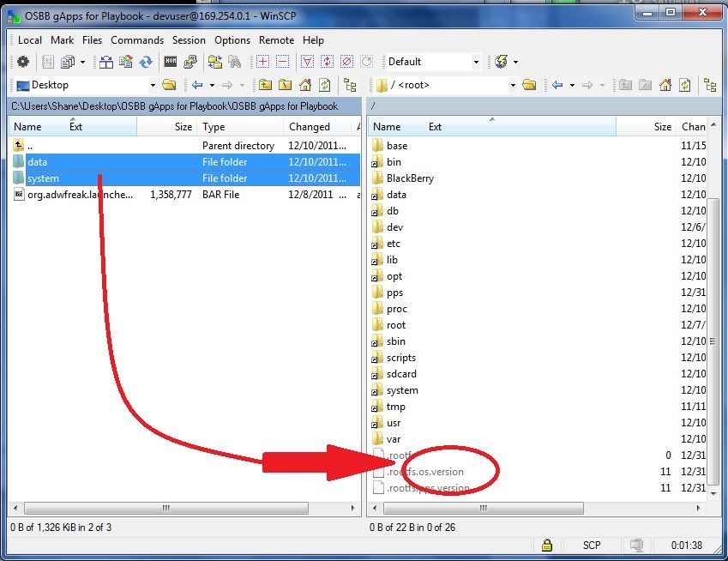Image resolution: width=728 pixels, height=561 pixels.
Task: Open the Commands menu
Action: click(137, 40)
